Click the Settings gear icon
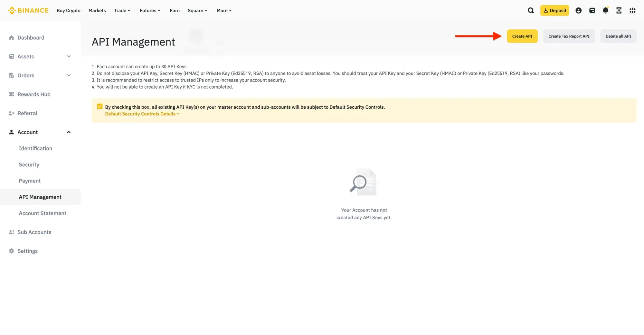Viewport: 644px width, 335px height. click(11, 251)
